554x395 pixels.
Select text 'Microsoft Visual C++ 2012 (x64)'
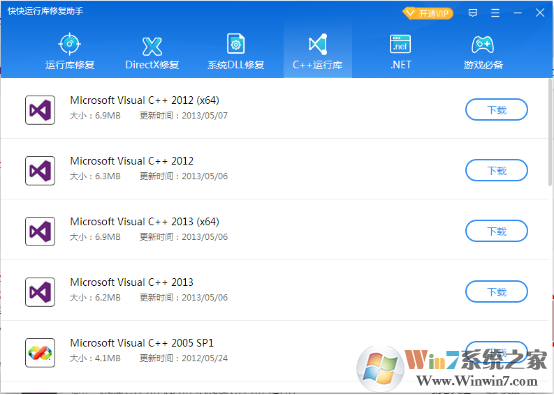point(145,100)
